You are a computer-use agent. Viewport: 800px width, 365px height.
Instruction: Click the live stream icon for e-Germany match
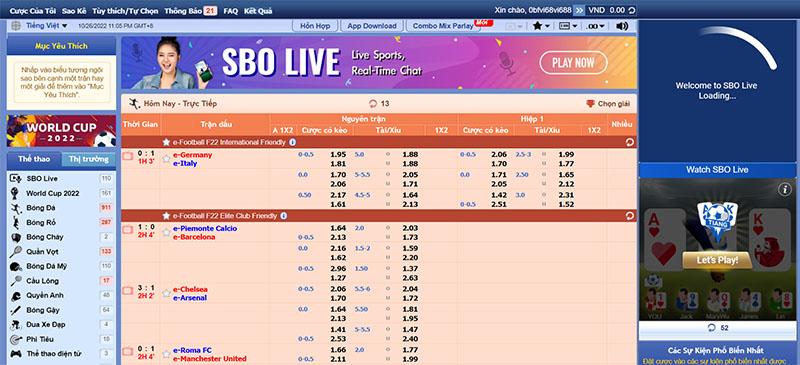tap(128, 156)
